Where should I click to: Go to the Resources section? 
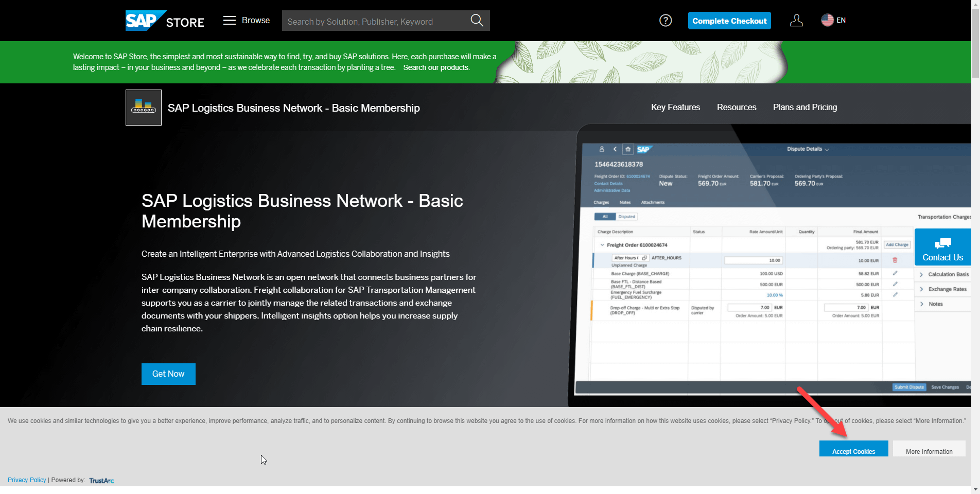pyautogui.click(x=737, y=107)
